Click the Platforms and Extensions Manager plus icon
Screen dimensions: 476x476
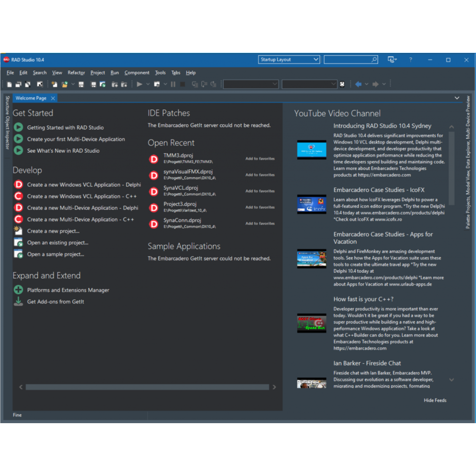(x=19, y=290)
